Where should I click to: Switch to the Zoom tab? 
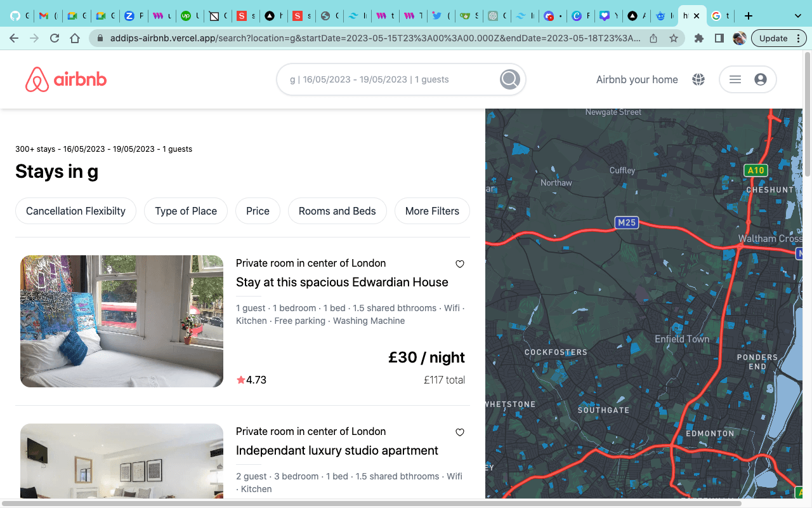(133, 16)
